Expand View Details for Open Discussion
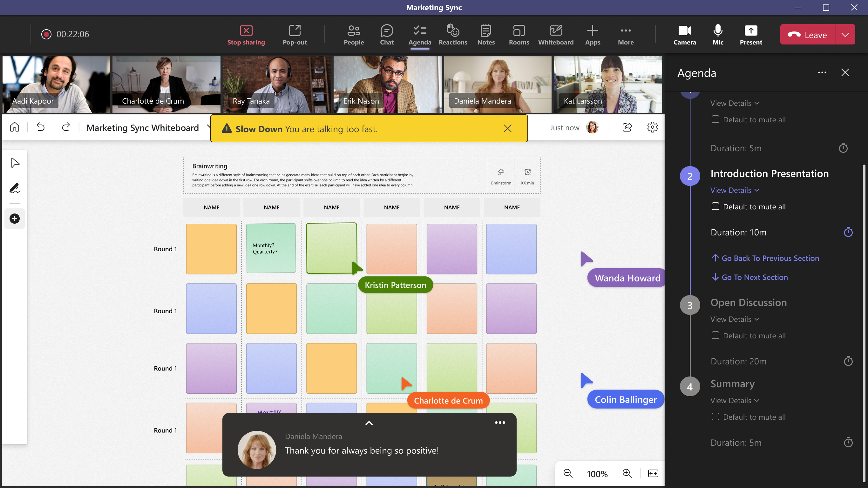The width and height of the screenshot is (868, 488). tap(735, 319)
